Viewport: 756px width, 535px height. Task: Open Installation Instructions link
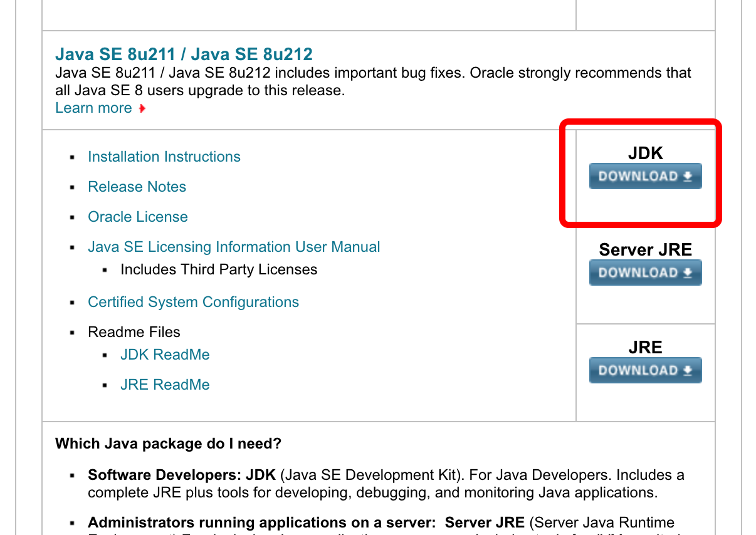(x=164, y=157)
